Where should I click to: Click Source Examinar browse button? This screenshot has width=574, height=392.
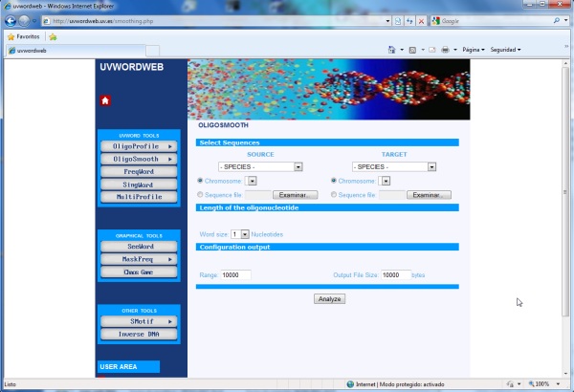click(x=298, y=194)
